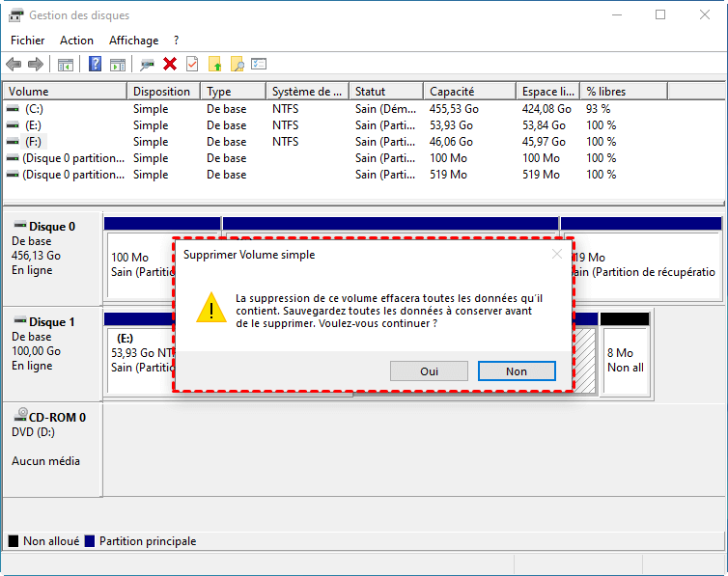This screenshot has width=728, height=576.
Task: Open the ? help menu
Action: pyautogui.click(x=177, y=41)
